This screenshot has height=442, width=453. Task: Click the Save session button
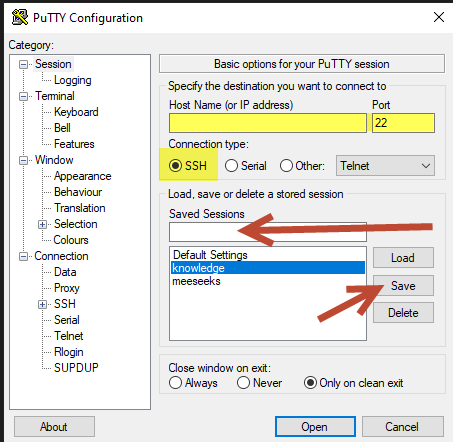[403, 285]
